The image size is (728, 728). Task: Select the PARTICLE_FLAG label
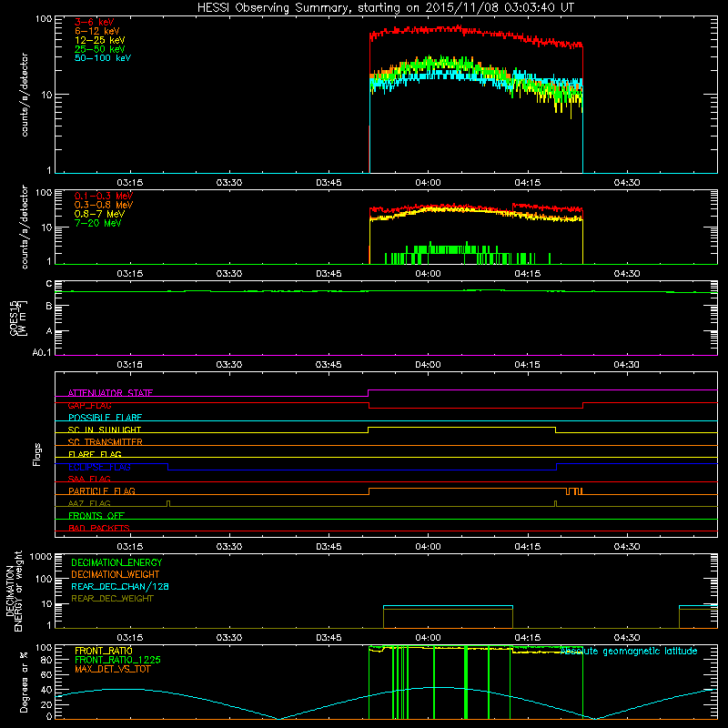pyautogui.click(x=102, y=491)
